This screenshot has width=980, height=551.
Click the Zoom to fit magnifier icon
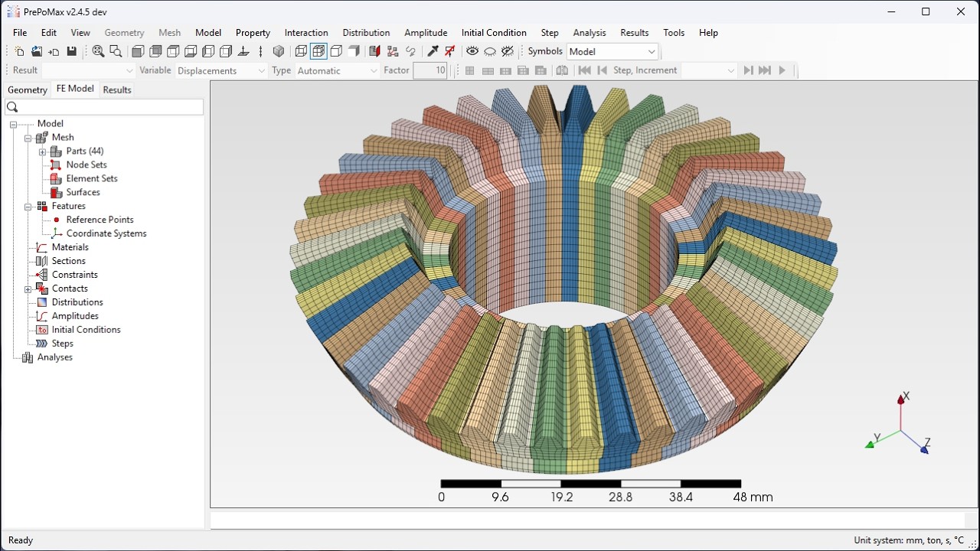tap(98, 51)
